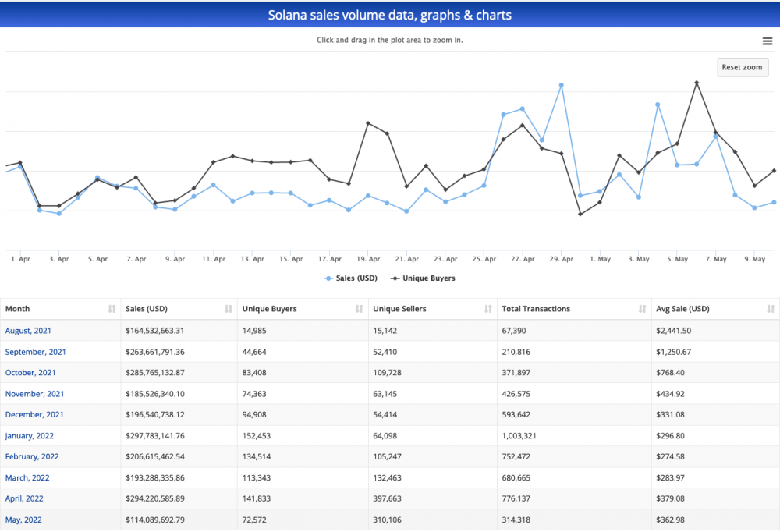Select unique buyers value 14,985
This screenshot has width=780, height=532.
(x=254, y=331)
